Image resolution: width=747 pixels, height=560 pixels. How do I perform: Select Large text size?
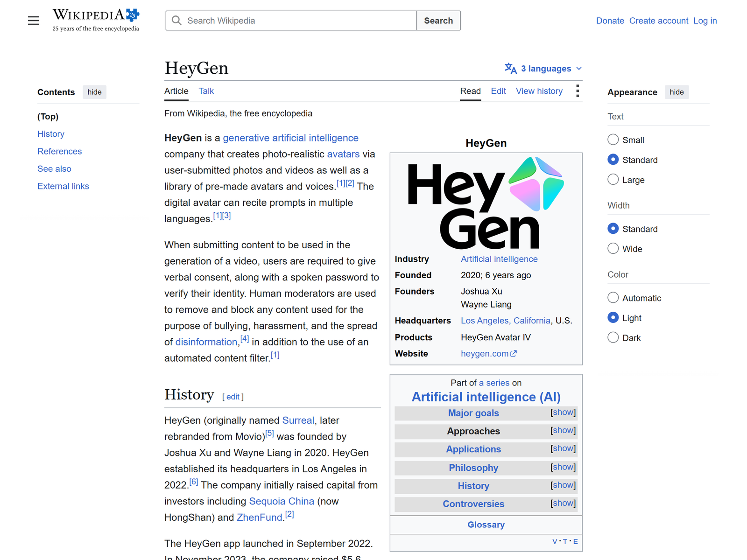[613, 179]
